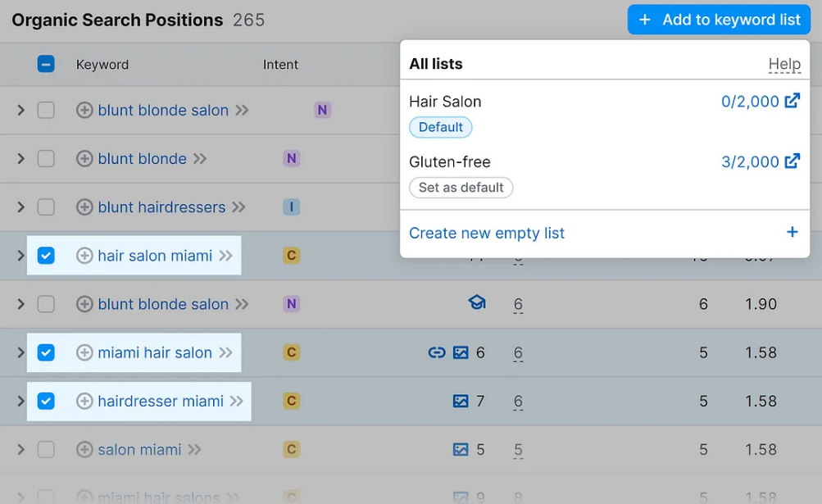Click the 1.90 value in the table
The width and height of the screenshot is (822, 504).
click(761, 304)
